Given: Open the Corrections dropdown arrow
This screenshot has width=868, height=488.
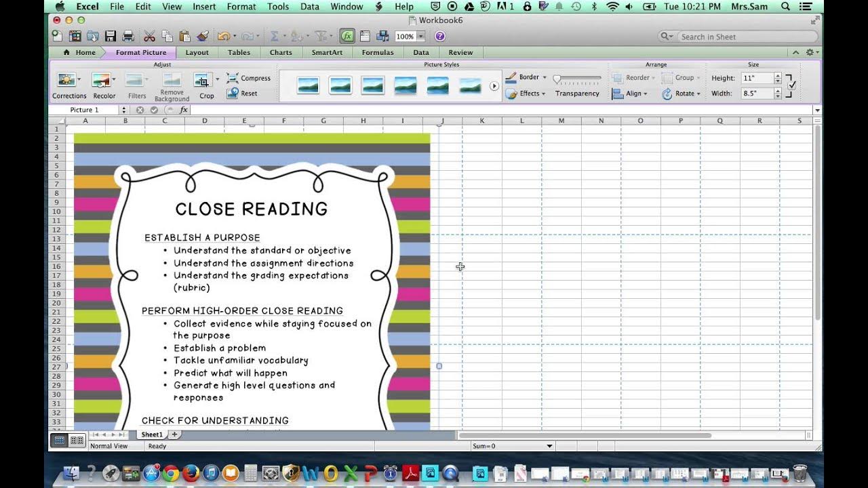Looking at the screenshot, I should click(x=79, y=80).
